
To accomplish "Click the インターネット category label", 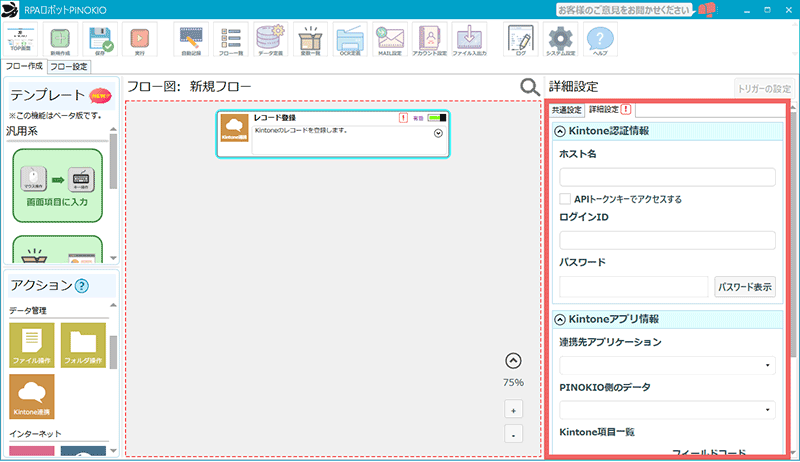I will pos(35,434).
